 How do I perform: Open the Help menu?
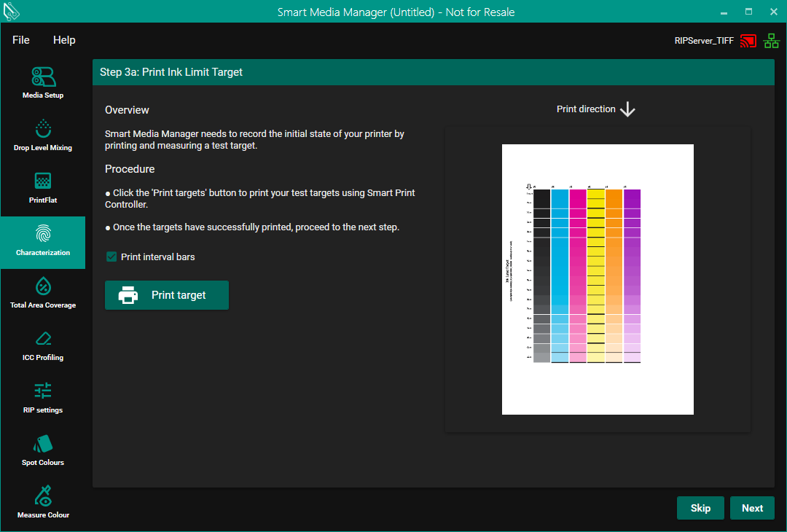[64, 40]
